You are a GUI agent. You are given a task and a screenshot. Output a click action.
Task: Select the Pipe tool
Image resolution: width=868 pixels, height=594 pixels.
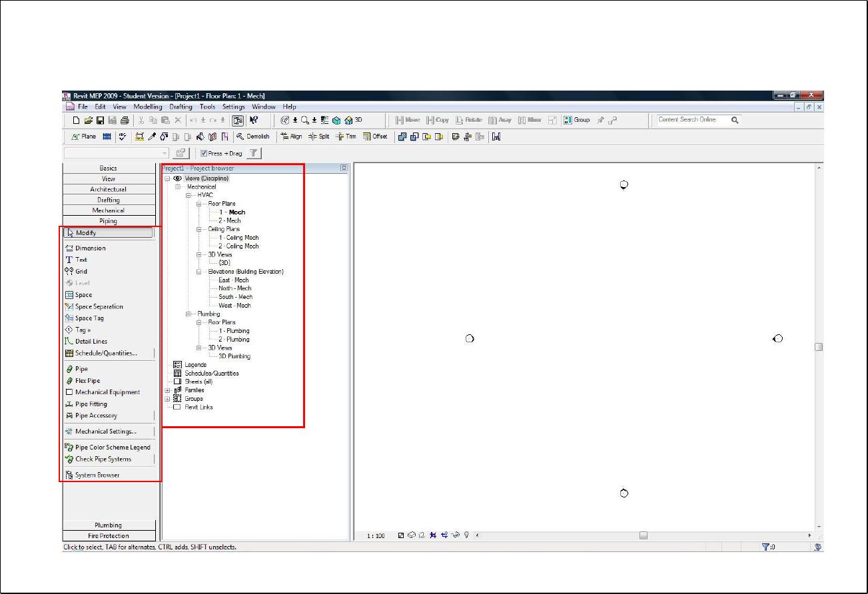pos(81,369)
